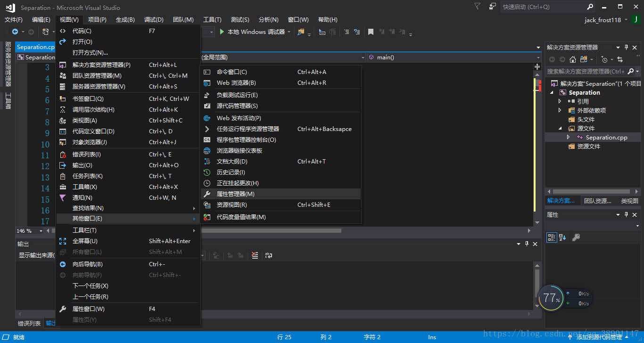644x343 pixels.
Task: Pin the Output panel with pushpin icon
Action: (x=527, y=244)
